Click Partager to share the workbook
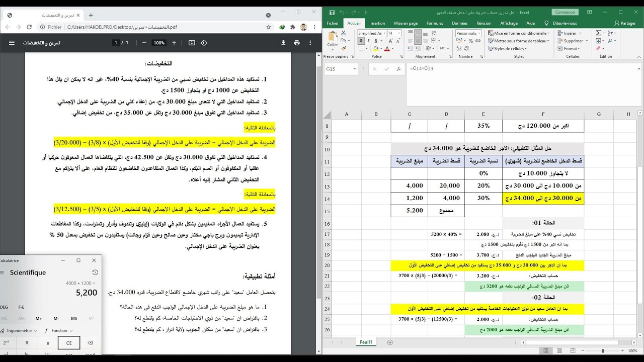This screenshot has width=644, height=362. [625, 23]
